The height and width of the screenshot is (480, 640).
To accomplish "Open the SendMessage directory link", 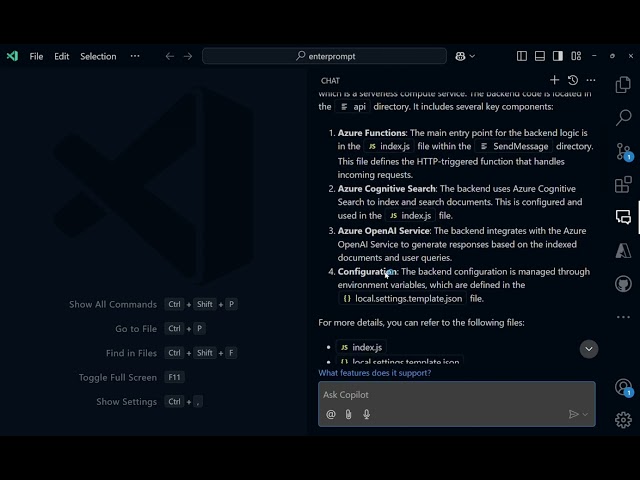I will [x=514, y=146].
